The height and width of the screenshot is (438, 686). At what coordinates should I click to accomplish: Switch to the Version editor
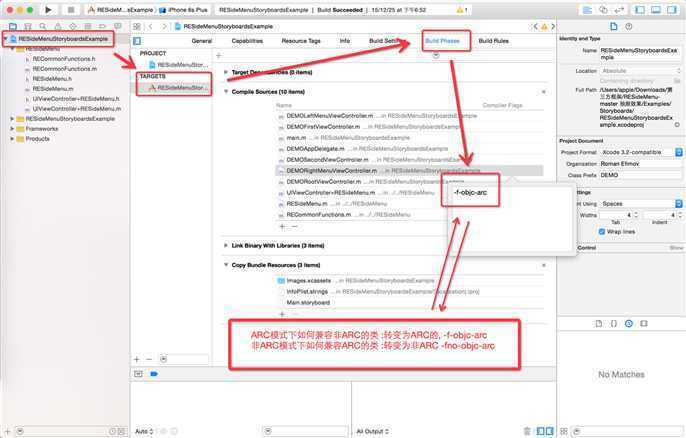(x=619, y=10)
